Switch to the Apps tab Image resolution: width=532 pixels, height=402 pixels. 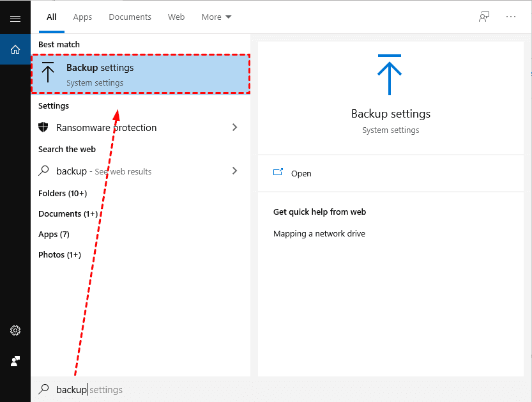pyautogui.click(x=82, y=17)
